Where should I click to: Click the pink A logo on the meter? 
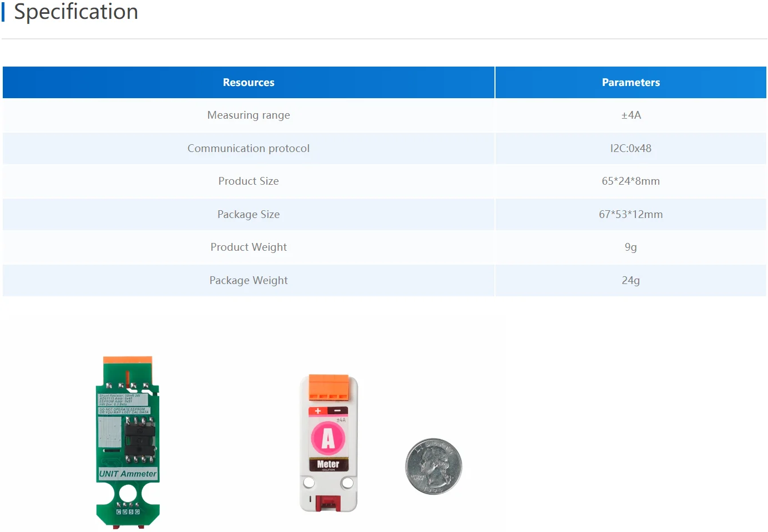click(x=328, y=438)
